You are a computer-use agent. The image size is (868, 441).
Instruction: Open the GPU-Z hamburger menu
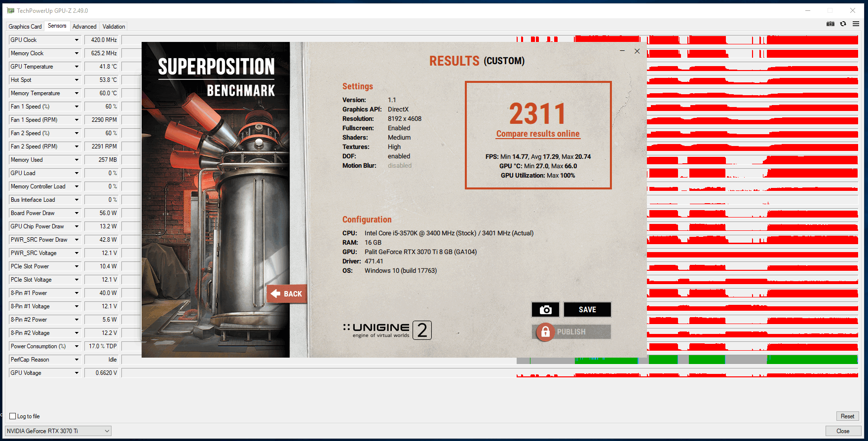tap(856, 24)
